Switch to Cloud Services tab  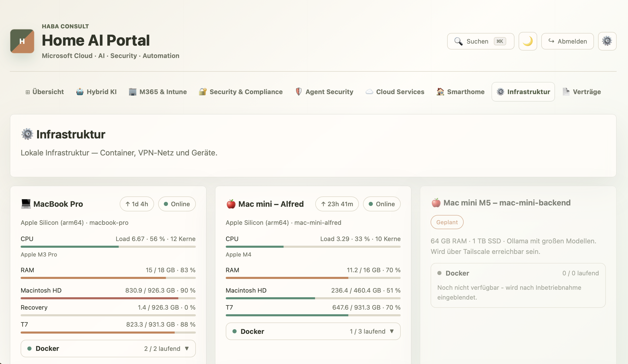(395, 92)
